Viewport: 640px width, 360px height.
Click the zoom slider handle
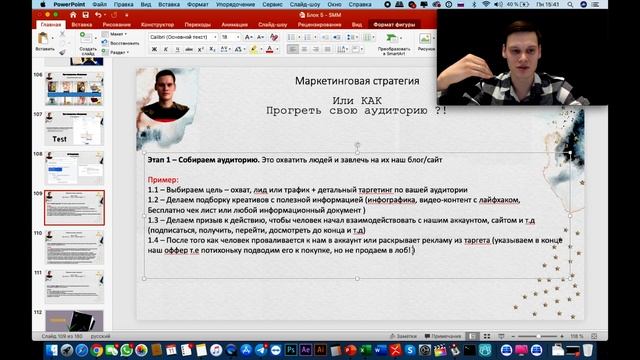[538, 336]
